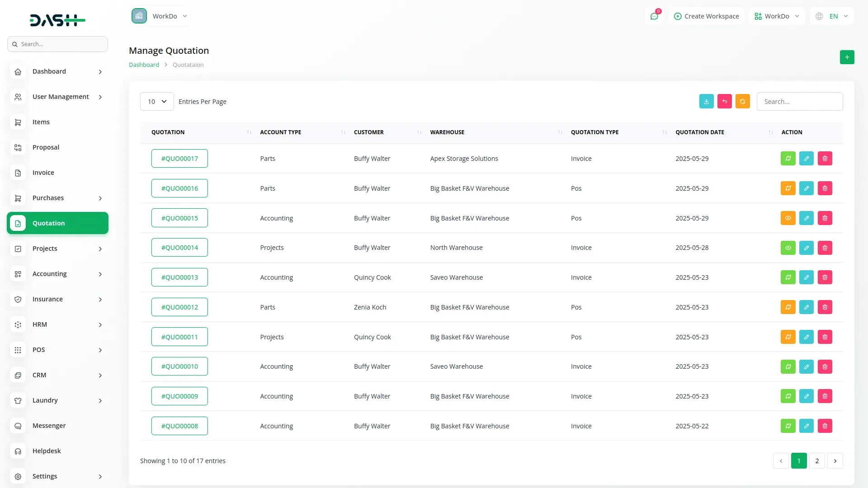Open the #QUO00012 quotation link
The image size is (868, 488).
point(179,307)
